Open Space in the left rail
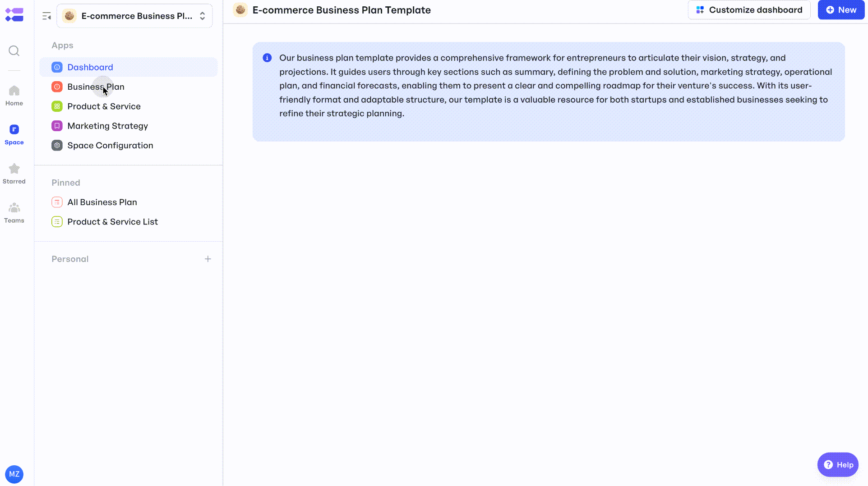The image size is (868, 486). 14,135
